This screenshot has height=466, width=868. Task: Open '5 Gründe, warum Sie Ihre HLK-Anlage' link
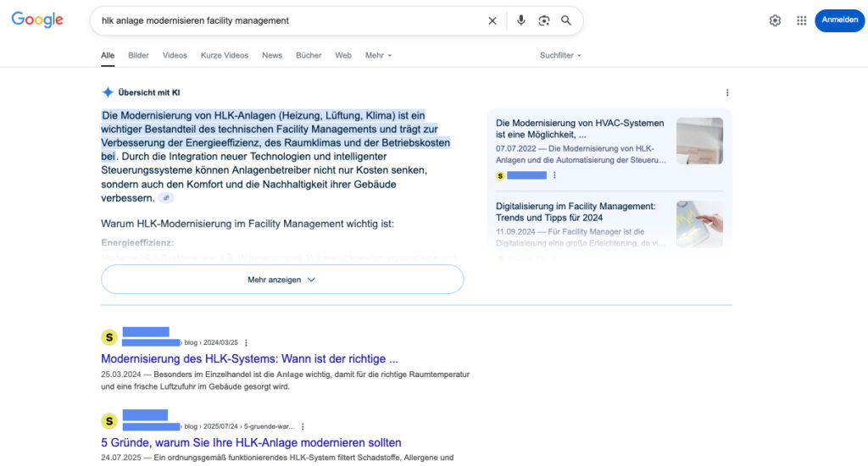point(251,443)
